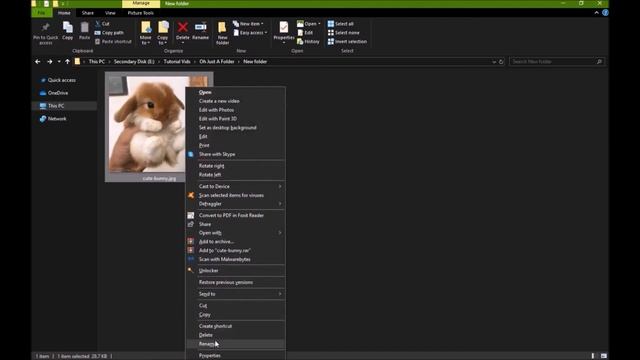Image resolution: width=640 pixels, height=360 pixels.
Task: Go up one folder level
Action: (67, 62)
